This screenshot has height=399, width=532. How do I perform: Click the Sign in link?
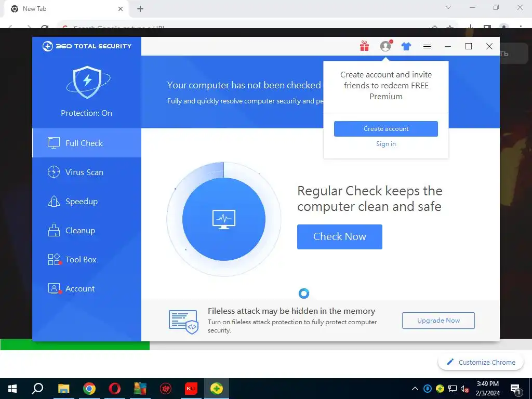tap(386, 144)
